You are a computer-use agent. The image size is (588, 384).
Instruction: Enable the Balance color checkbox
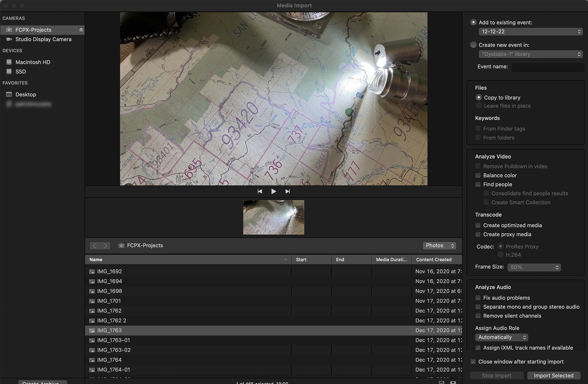[478, 175]
